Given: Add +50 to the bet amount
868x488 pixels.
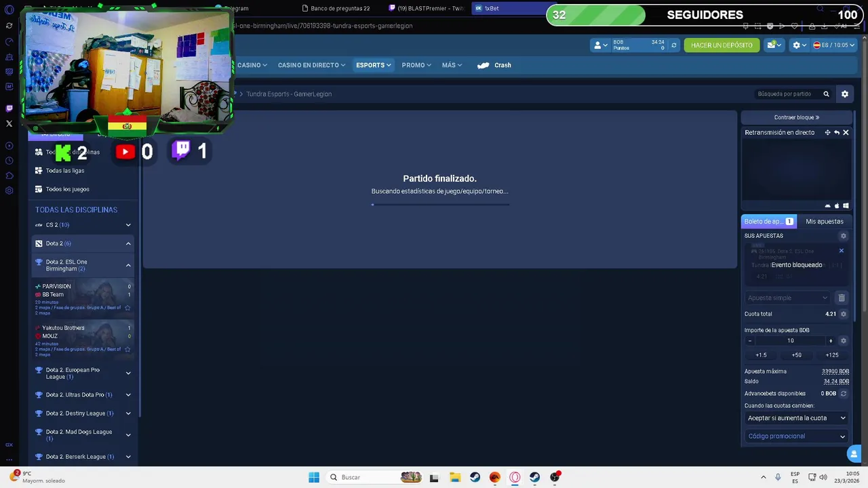Looking at the screenshot, I should click(x=797, y=355).
